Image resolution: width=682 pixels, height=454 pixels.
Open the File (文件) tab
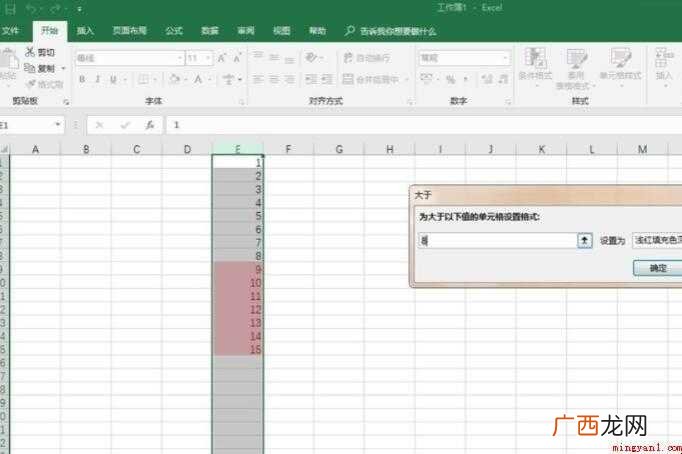point(10,30)
